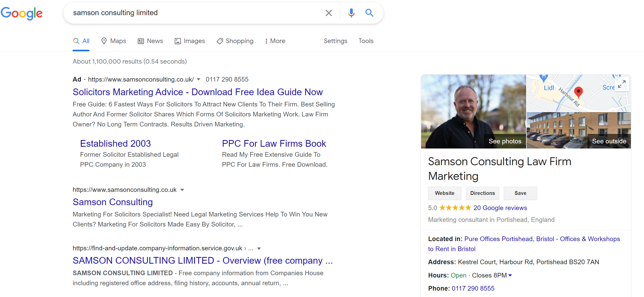Open Google homepage via logo
This screenshot has width=644, height=297.
tap(22, 13)
